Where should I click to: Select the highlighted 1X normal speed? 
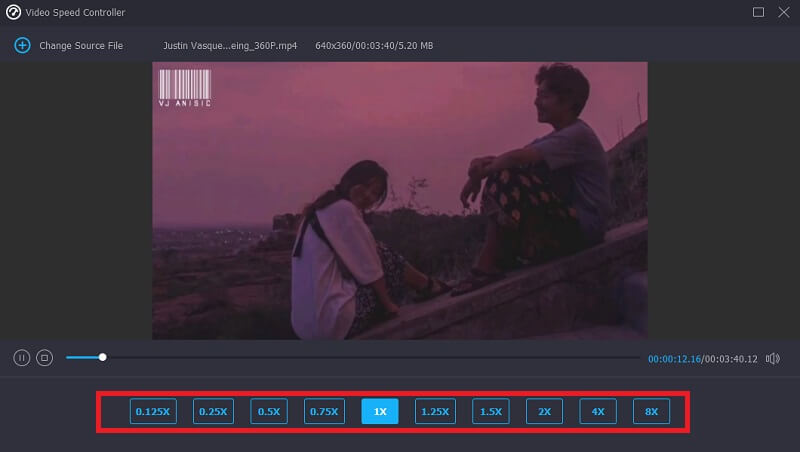click(x=380, y=411)
